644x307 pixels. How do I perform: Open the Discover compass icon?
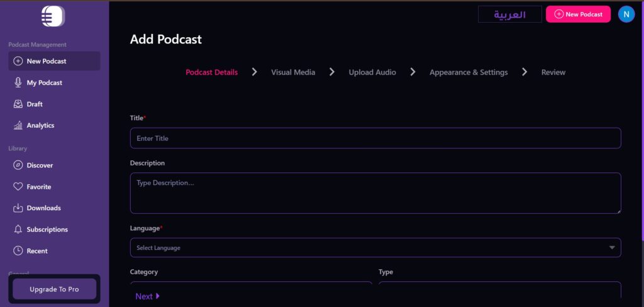[x=18, y=165]
